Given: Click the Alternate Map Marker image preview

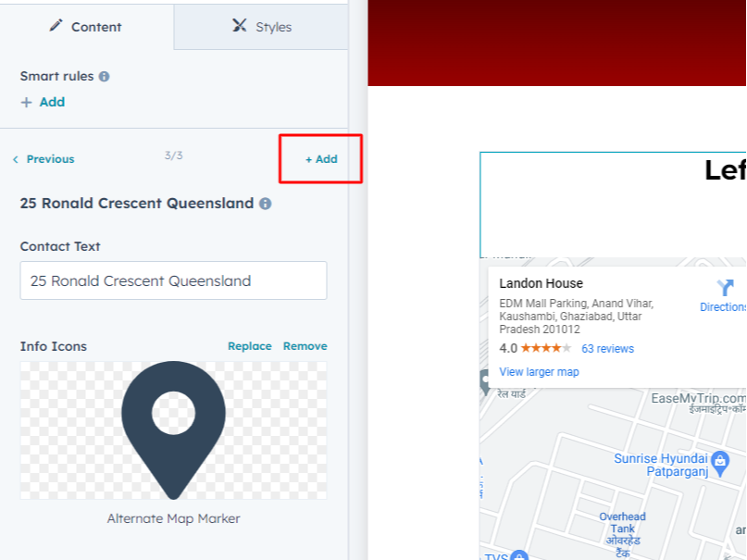Looking at the screenshot, I should click(173, 430).
